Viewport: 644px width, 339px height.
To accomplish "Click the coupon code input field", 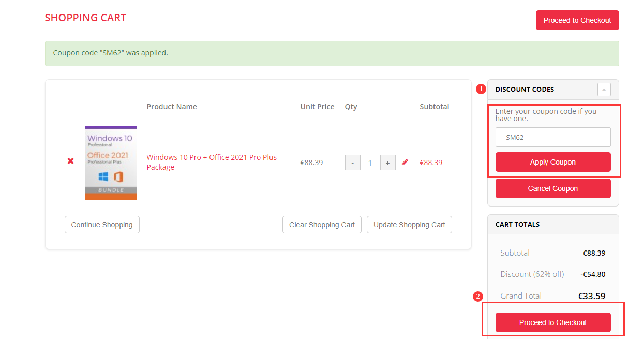I will tap(553, 137).
